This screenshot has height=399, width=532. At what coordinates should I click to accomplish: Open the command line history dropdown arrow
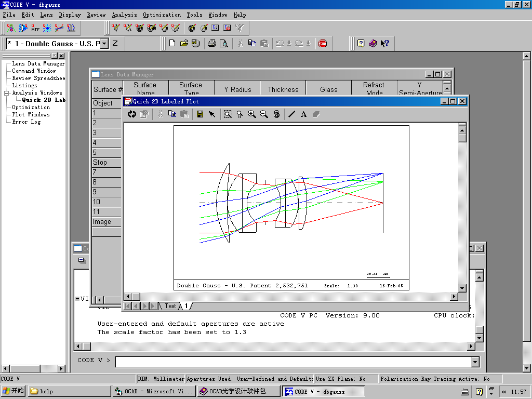475,362
